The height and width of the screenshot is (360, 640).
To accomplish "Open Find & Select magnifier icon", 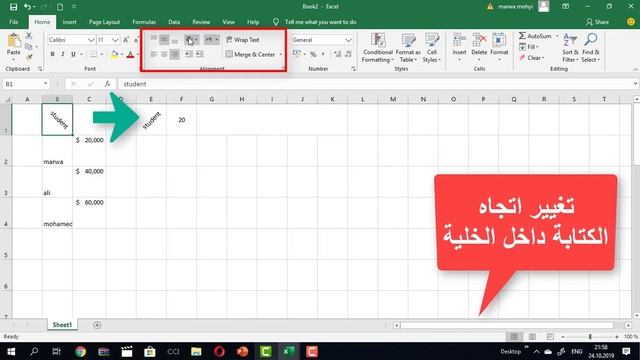I will click(591, 40).
